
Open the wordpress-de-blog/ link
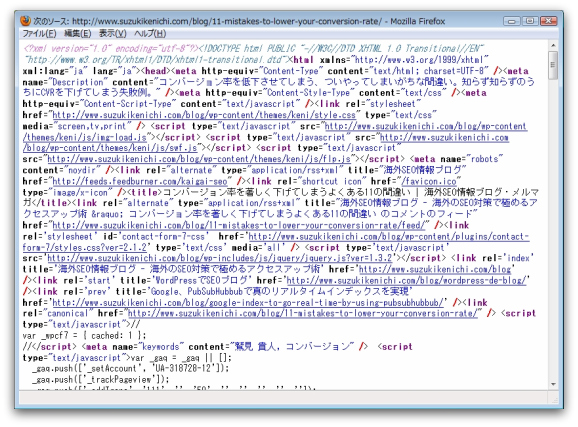[x=406, y=281]
